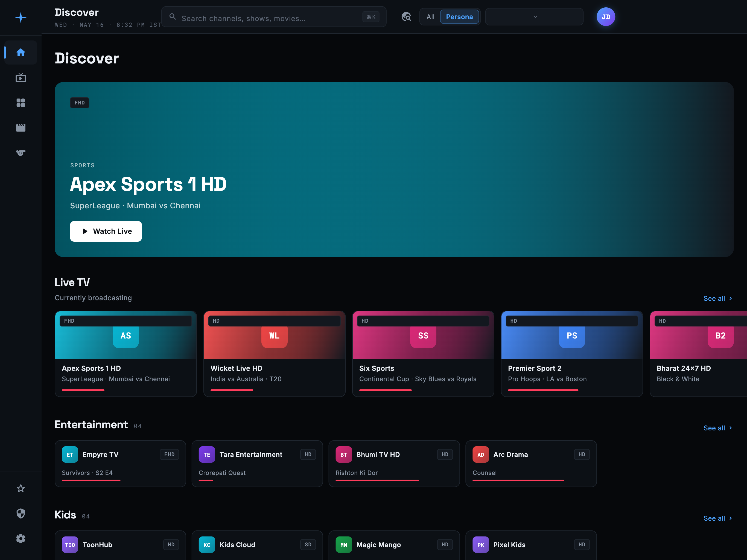The height and width of the screenshot is (560, 747).
Task: Click the PK logo of Pixel Kids
Action: 481,544
